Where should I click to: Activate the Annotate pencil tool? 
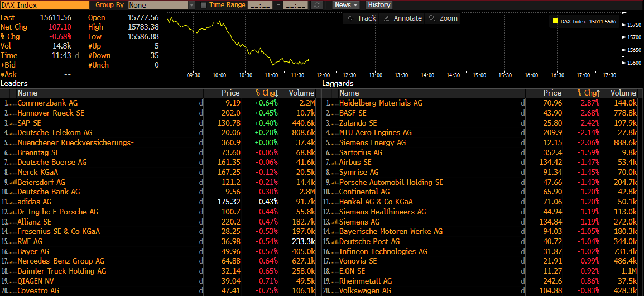tap(402, 18)
